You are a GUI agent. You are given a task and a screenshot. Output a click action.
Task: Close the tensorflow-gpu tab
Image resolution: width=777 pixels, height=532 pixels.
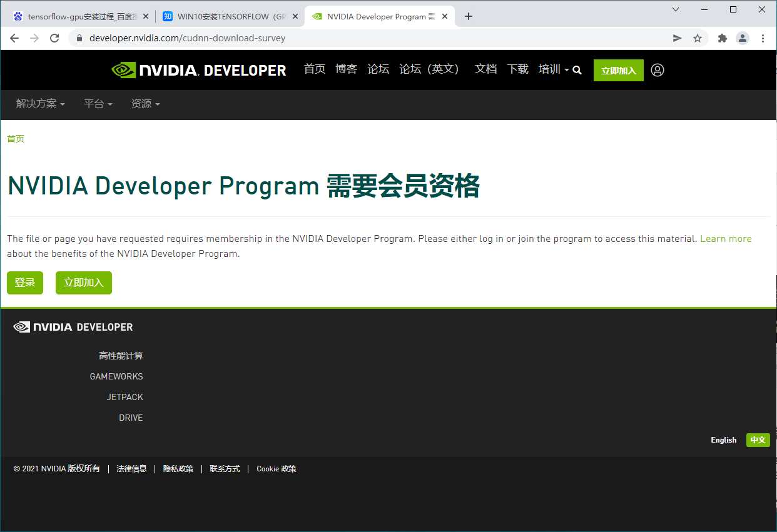point(146,16)
